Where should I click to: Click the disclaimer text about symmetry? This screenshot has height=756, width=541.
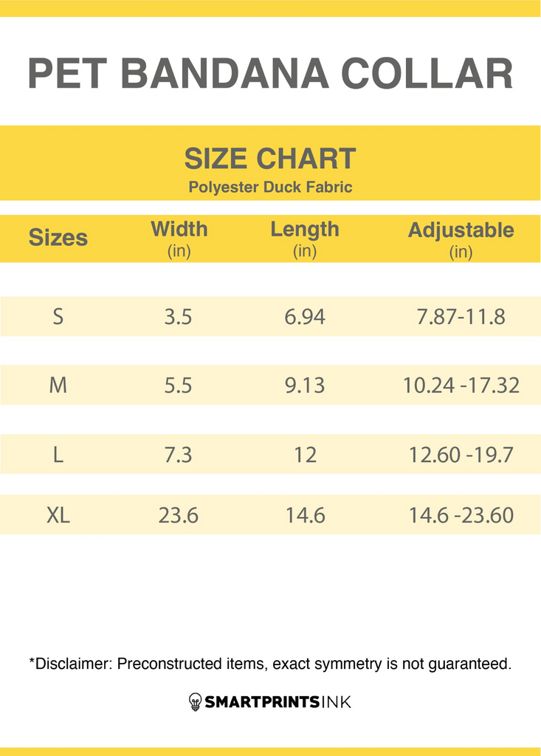pyautogui.click(x=270, y=664)
